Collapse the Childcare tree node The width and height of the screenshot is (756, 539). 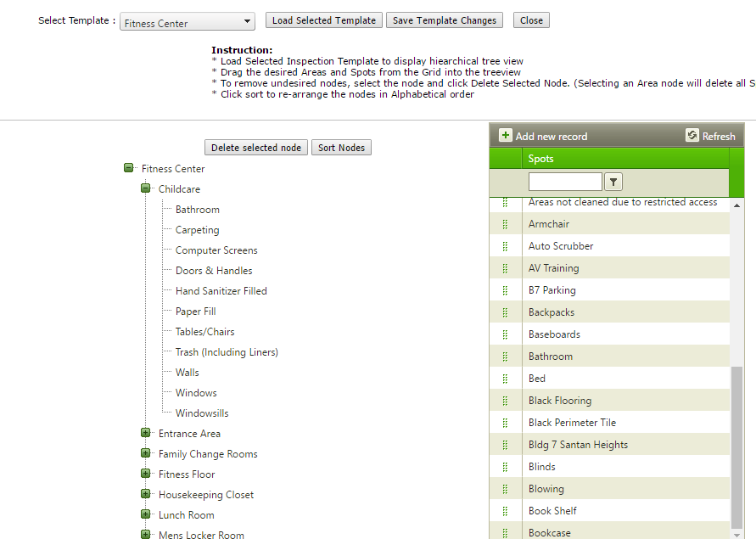146,189
